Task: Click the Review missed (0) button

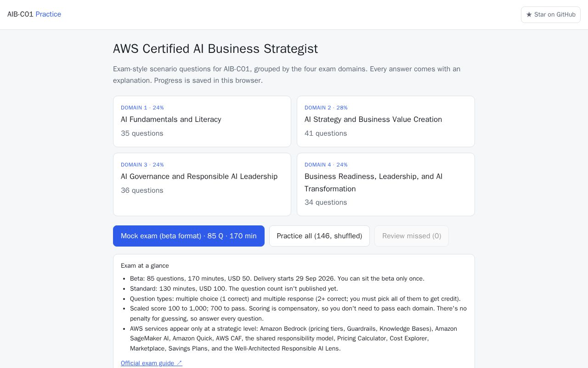Action: click(x=412, y=236)
